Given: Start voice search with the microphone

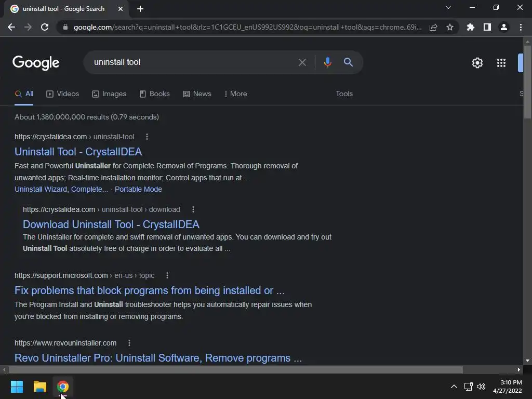Looking at the screenshot, I should (327, 62).
